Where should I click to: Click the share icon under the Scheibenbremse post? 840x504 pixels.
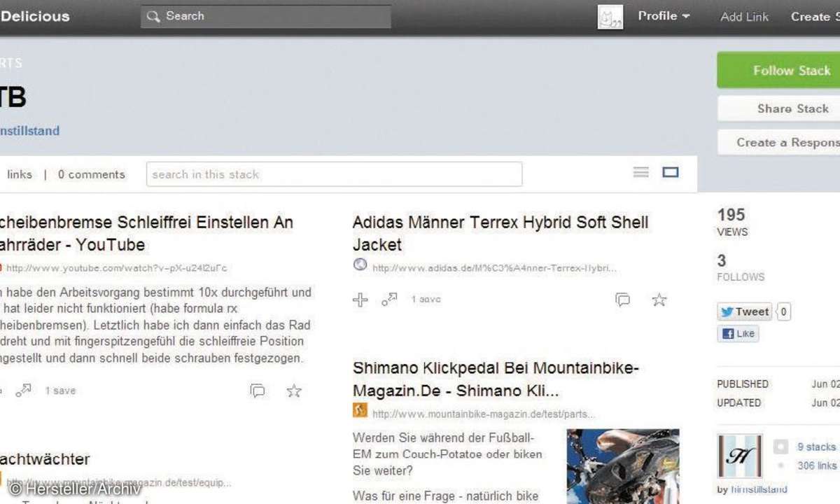point(24,390)
